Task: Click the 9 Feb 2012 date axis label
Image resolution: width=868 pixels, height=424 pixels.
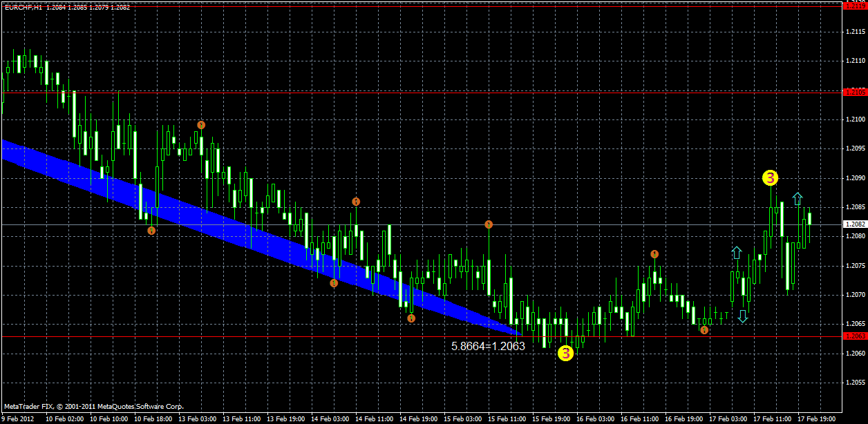Action: (x=17, y=418)
